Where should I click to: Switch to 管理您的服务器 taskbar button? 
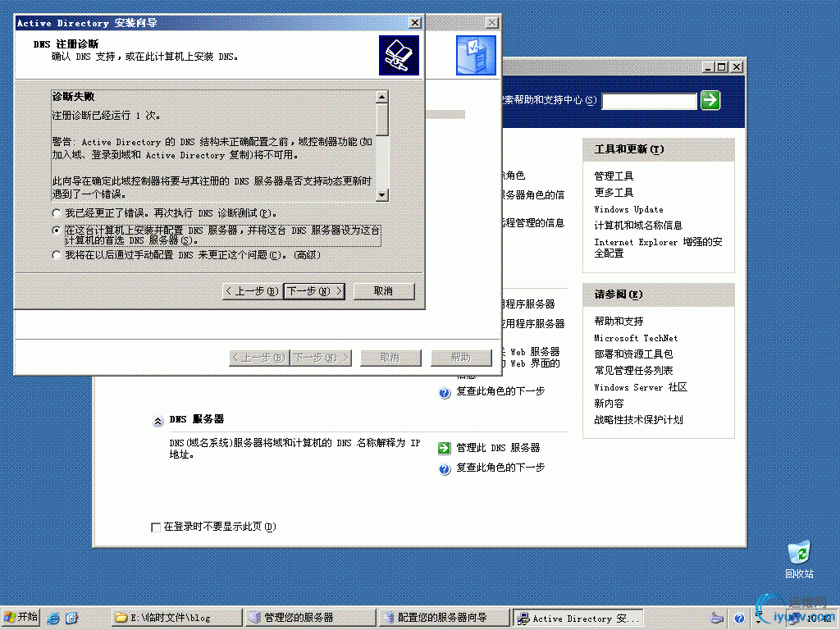310,619
